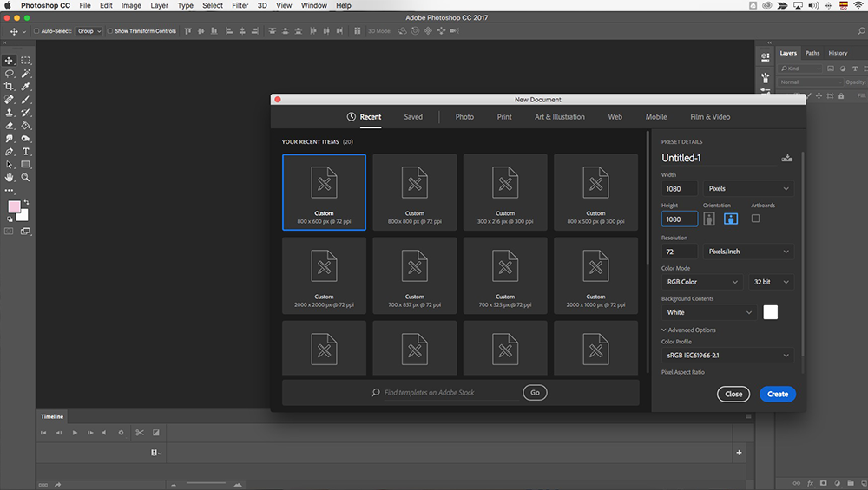The width and height of the screenshot is (868, 490).
Task: Enable Auto-Select checkbox
Action: (36, 31)
